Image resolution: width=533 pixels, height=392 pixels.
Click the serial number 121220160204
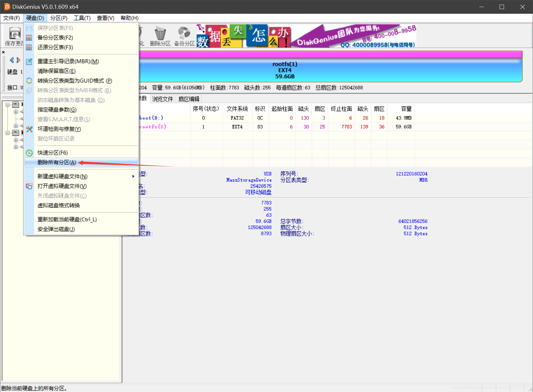pyautogui.click(x=411, y=174)
